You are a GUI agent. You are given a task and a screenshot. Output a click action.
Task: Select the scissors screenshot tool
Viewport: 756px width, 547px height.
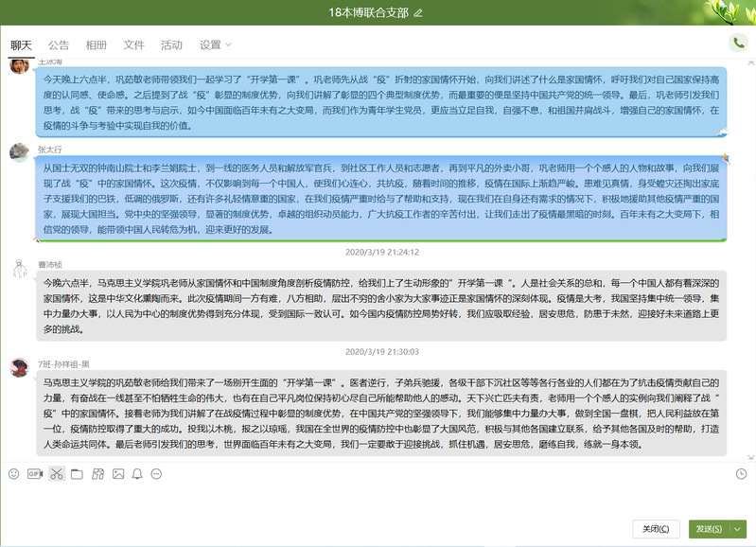pos(57,473)
